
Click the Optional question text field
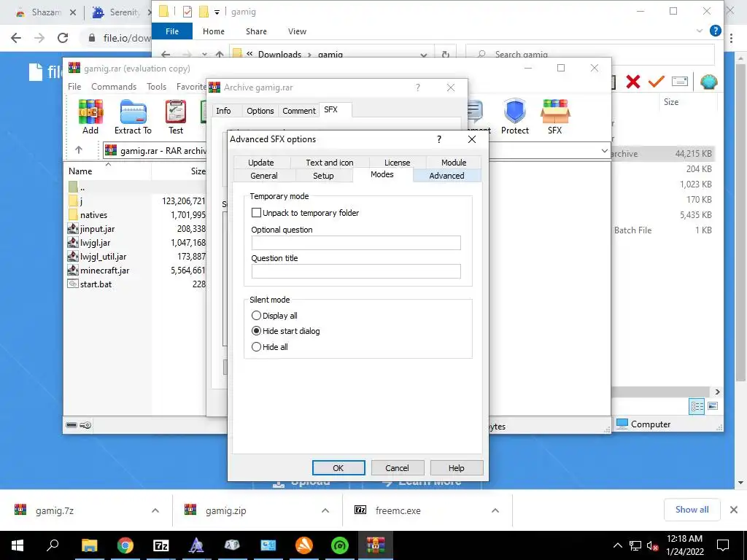356,243
